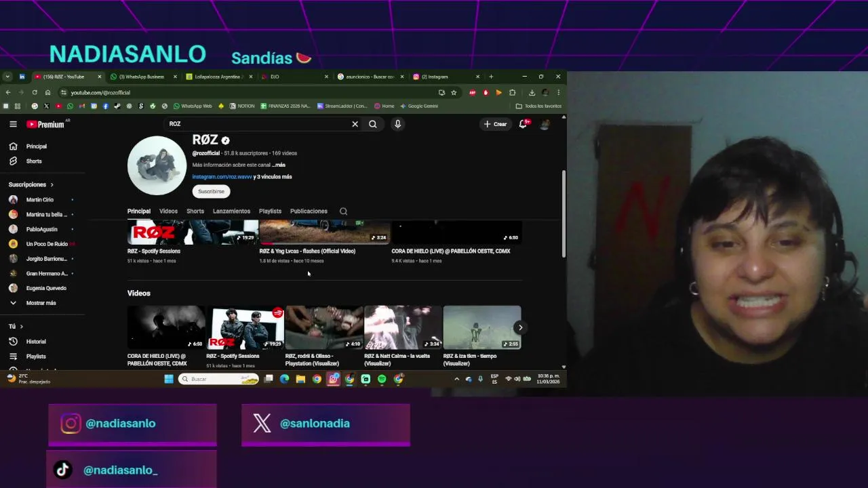Open the flashes (Official Video) title
Screen dimensions: 868x488
[307, 251]
